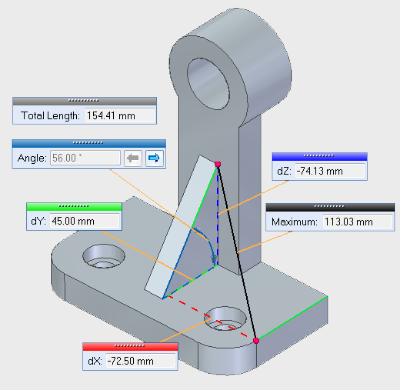The width and height of the screenshot is (400, 390).
Task: Click the dY value field
Action: pyautogui.click(x=84, y=221)
